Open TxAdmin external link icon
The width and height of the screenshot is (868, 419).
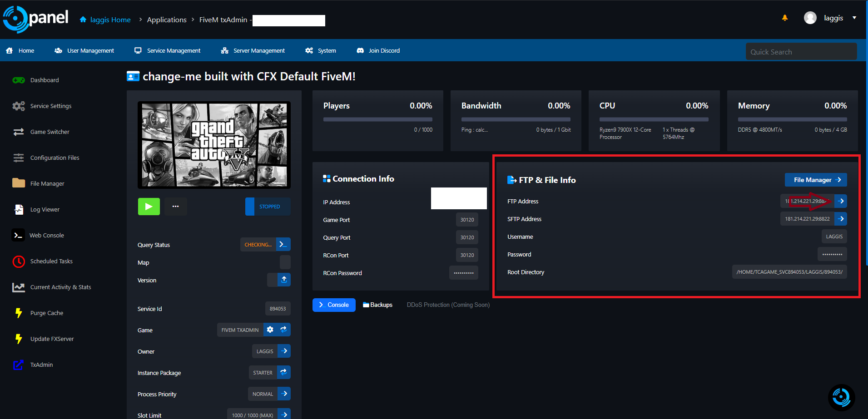coord(18,365)
